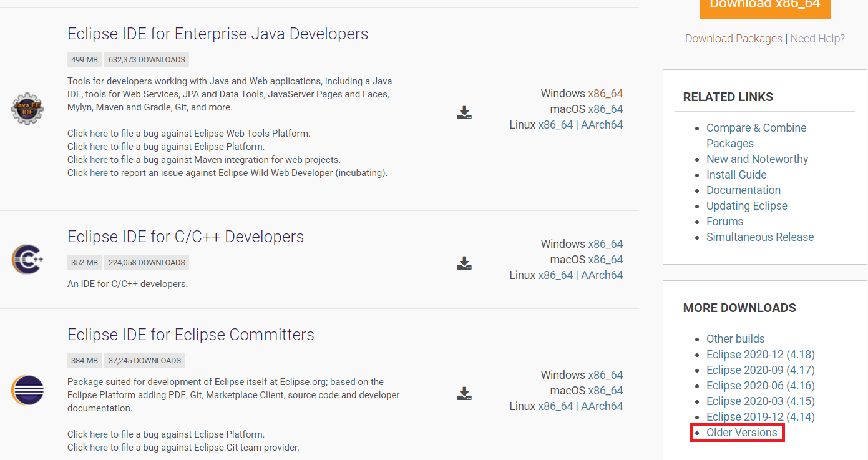This screenshot has height=460, width=868.
Task: Open the Need Help? link
Action: point(817,39)
